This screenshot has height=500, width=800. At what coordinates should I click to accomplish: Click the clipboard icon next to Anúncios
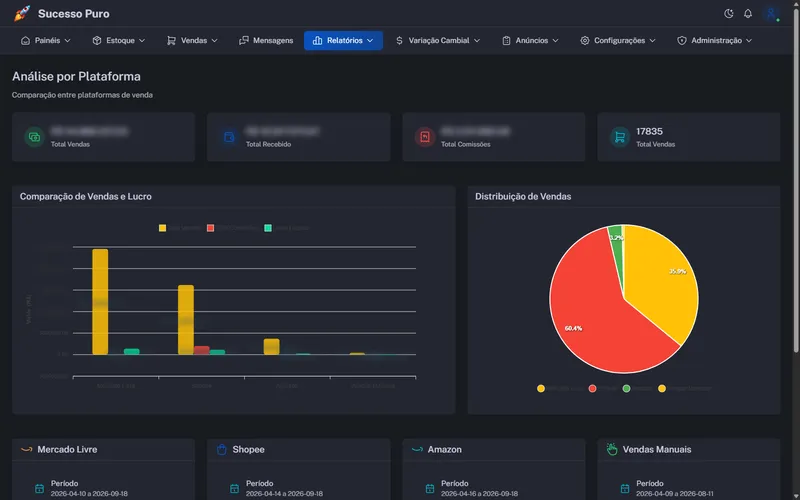click(506, 40)
